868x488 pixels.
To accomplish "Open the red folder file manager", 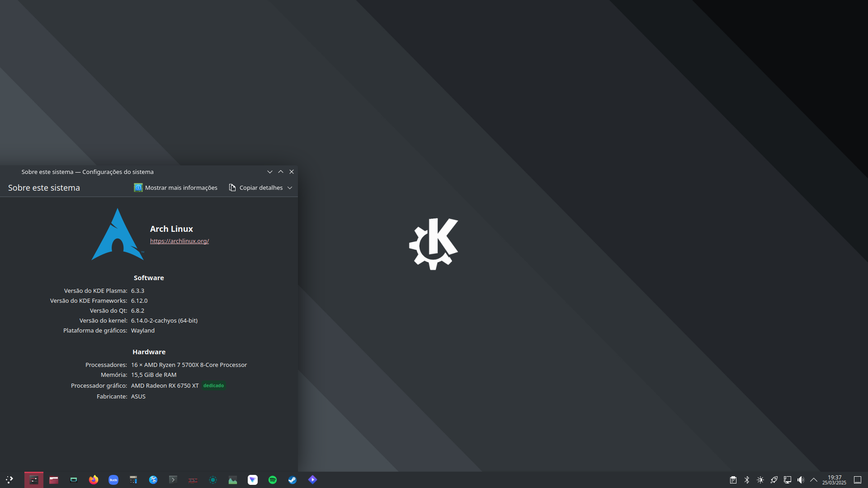I will click(54, 480).
